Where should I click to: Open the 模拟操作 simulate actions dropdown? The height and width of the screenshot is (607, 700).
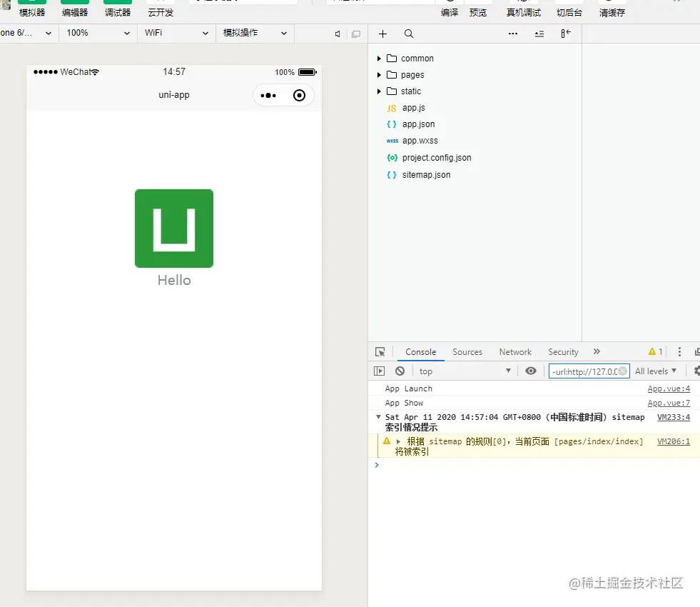255,33
